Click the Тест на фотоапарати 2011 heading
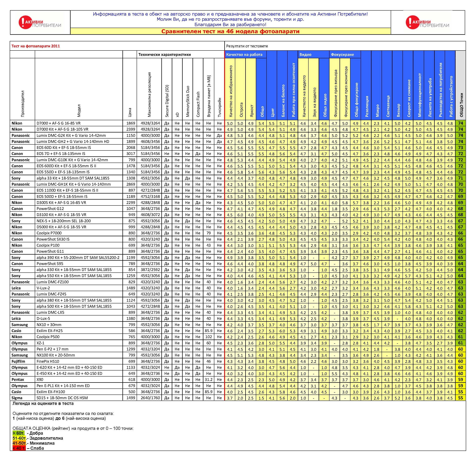This screenshot has height=458, width=476. (x=35, y=46)
